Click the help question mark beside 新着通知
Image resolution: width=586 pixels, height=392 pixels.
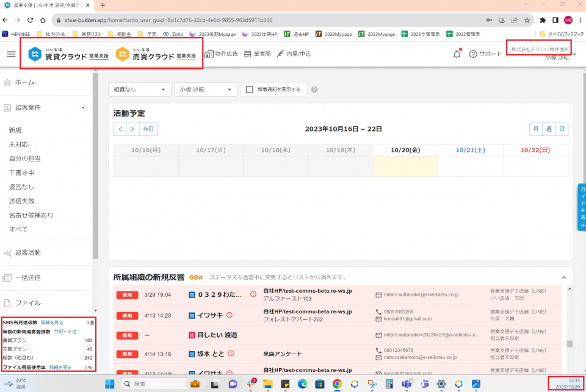(x=314, y=90)
